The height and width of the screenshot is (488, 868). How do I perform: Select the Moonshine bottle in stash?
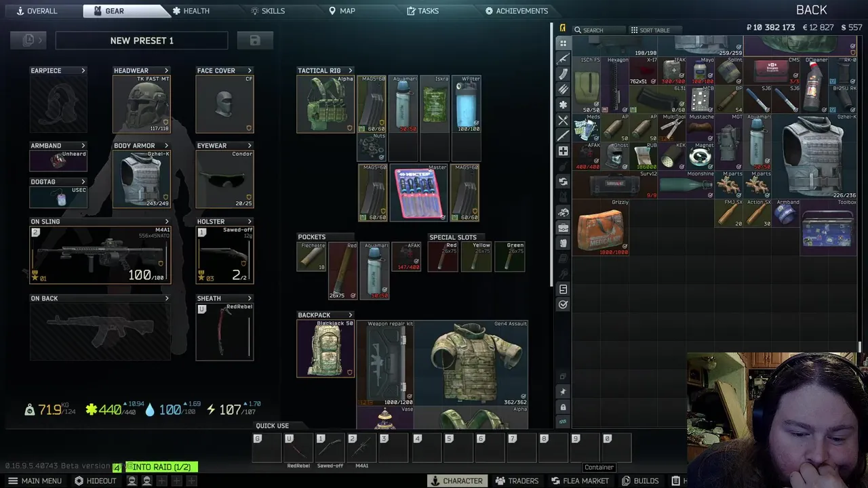pyautogui.click(x=686, y=184)
